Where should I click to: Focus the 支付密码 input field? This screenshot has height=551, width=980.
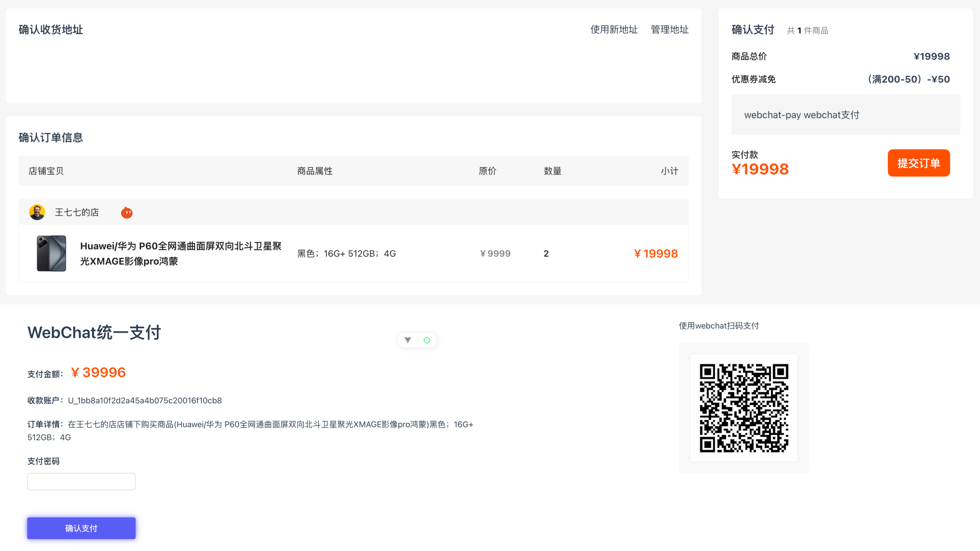tap(81, 482)
